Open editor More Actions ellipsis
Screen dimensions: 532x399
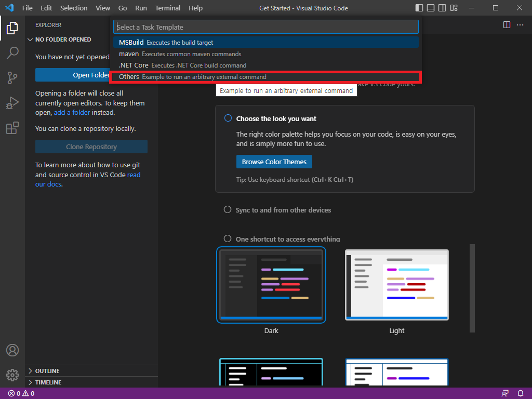(520, 25)
